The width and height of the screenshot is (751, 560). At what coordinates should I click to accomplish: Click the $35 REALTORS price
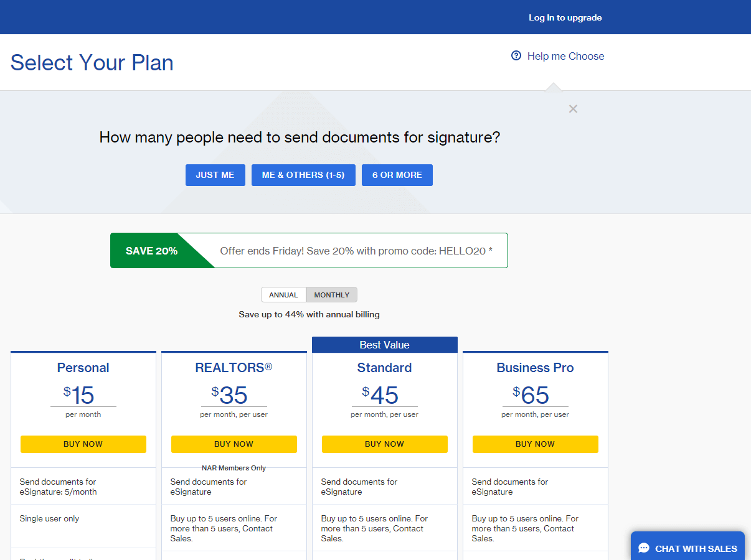point(230,395)
